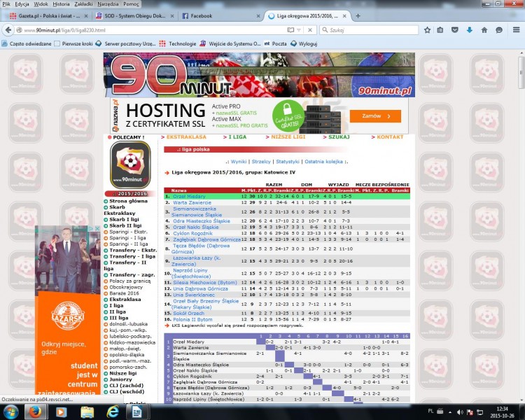The height and width of the screenshot is (420, 525).
Task: Open File Explorer folder on taskbar
Action: click(x=87, y=412)
